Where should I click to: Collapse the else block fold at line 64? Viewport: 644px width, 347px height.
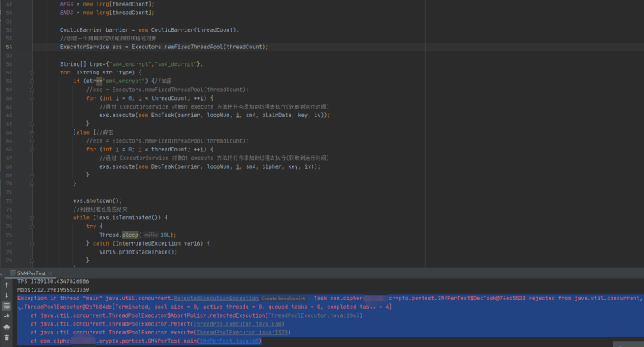click(32, 132)
